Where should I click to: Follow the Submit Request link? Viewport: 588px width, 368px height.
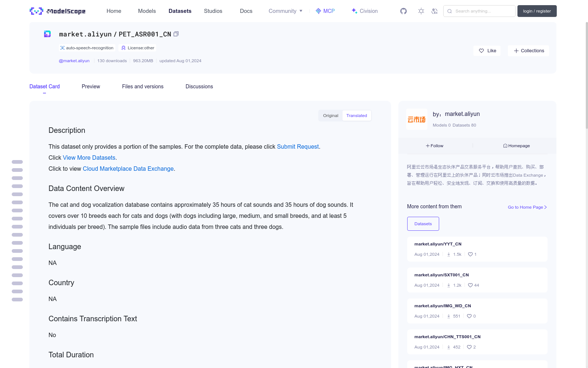coord(298,146)
